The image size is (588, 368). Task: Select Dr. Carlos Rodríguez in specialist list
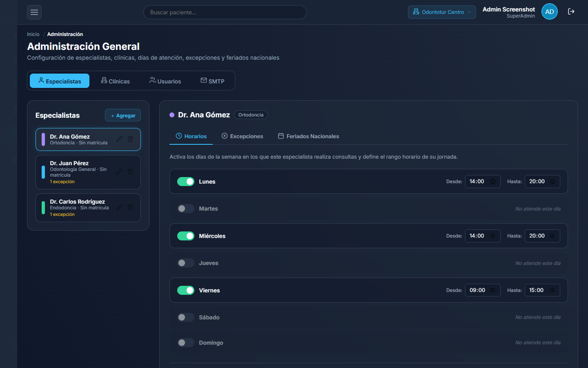click(88, 208)
